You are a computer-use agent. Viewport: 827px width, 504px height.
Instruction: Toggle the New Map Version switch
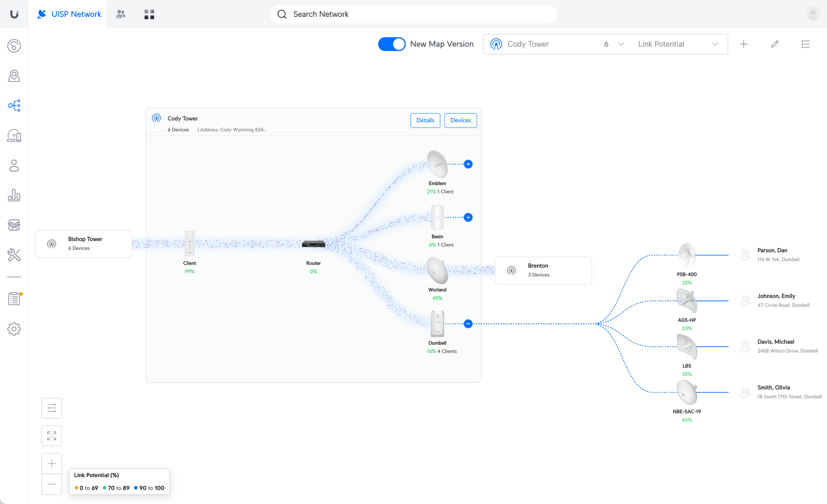coord(392,44)
